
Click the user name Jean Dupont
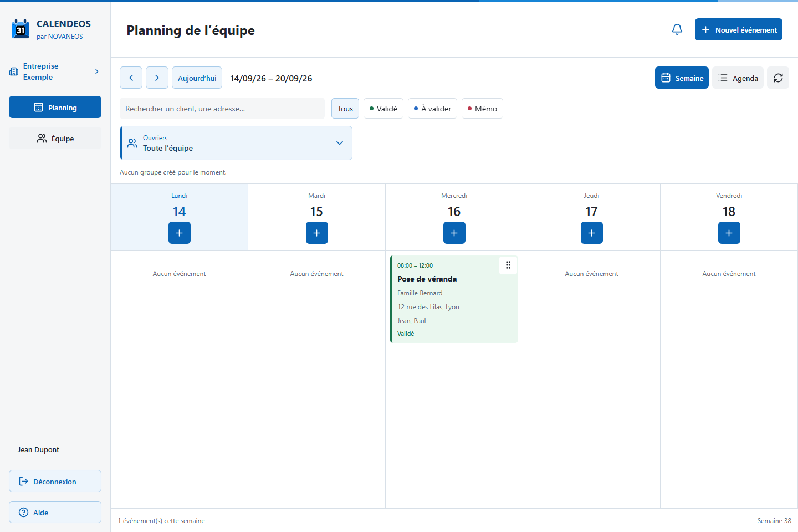click(x=38, y=449)
